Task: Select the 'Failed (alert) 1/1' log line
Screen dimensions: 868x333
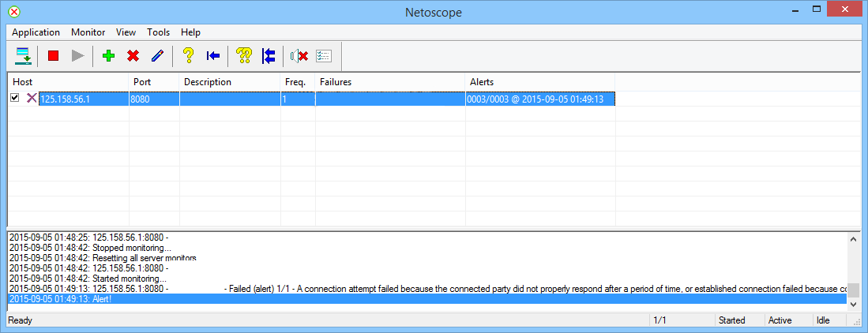Action: [x=427, y=289]
